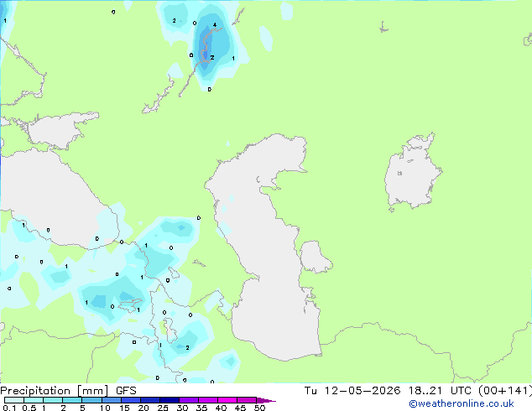Click the Aral Sea on the map

tap(412, 172)
